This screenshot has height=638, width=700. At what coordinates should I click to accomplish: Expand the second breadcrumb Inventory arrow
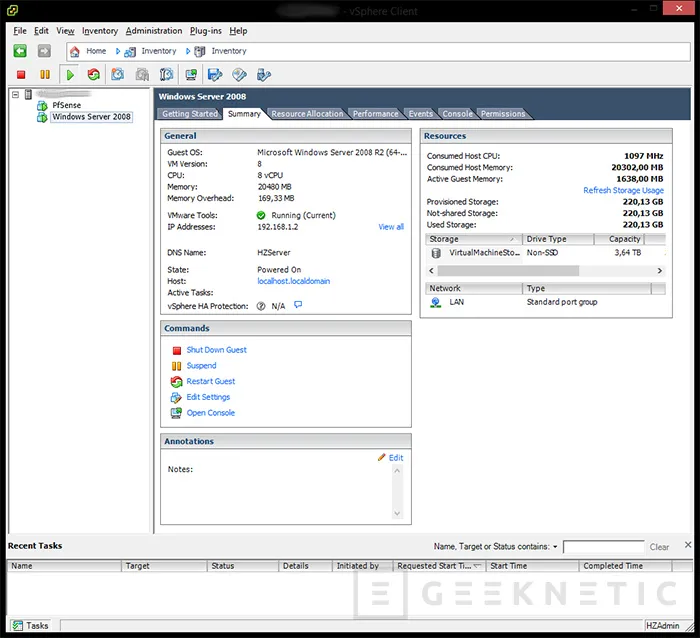pos(188,51)
